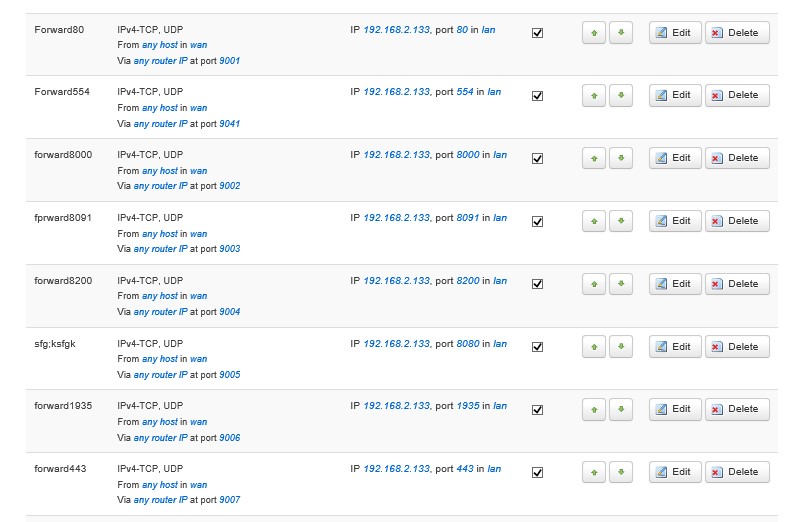
Task: Move the Forward80 rule up
Action: pyautogui.click(x=594, y=33)
